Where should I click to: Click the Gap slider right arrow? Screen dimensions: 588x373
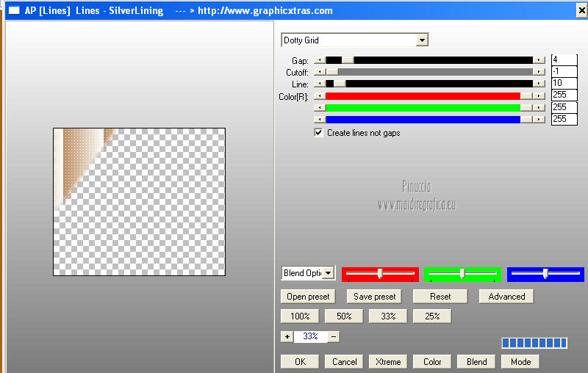point(539,60)
